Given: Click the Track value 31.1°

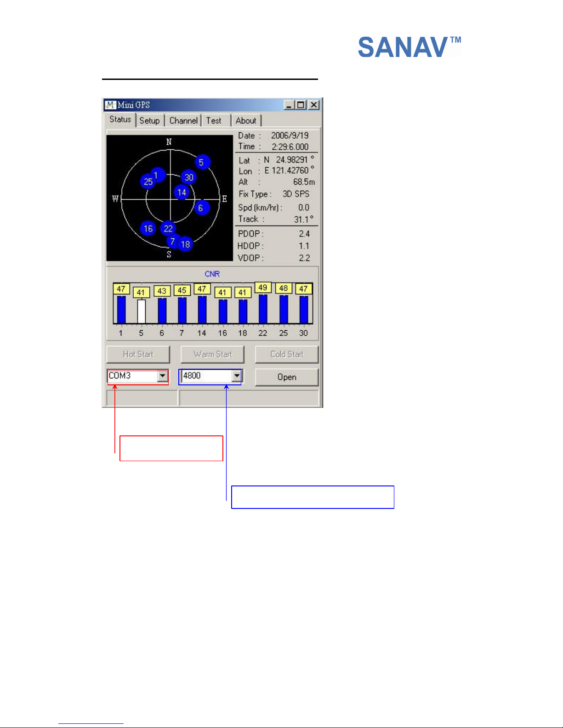Looking at the screenshot, I should [x=304, y=219].
